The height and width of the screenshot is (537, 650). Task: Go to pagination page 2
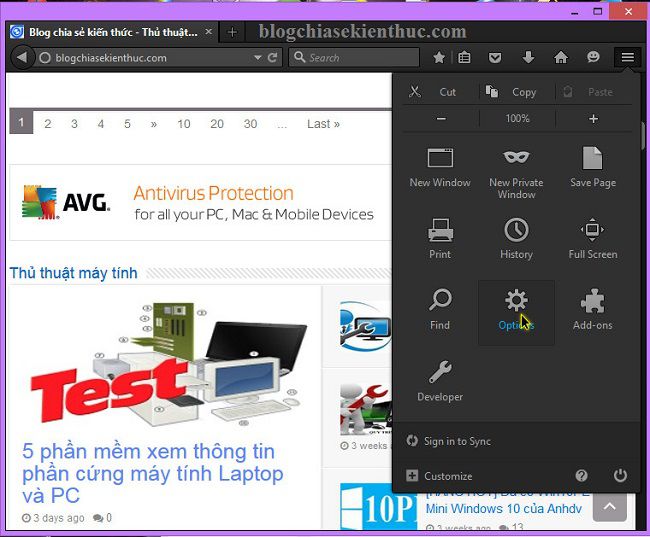point(48,124)
